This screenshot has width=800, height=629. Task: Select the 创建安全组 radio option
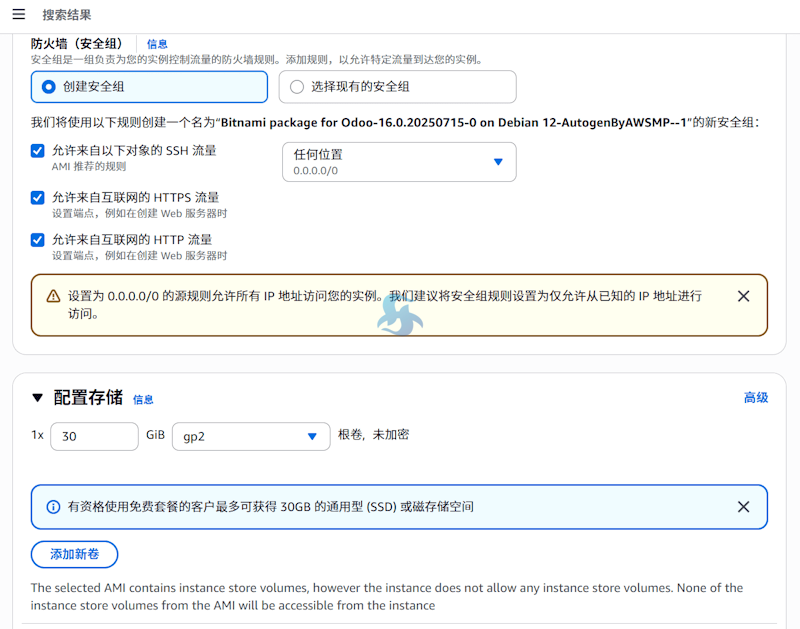click(49, 87)
